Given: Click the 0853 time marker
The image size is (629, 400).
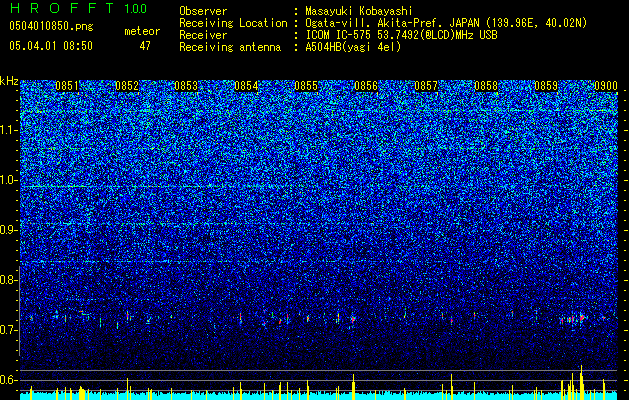Looking at the screenshot, I should click(186, 86).
